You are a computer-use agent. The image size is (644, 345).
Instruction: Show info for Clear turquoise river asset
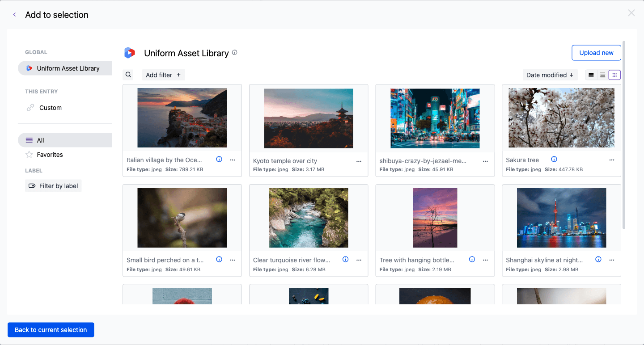pos(345,259)
